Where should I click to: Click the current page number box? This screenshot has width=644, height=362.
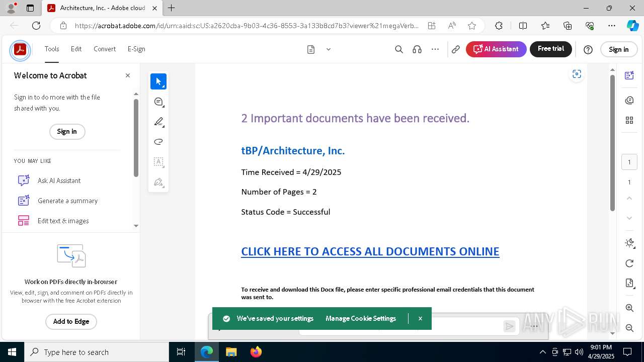point(629,162)
